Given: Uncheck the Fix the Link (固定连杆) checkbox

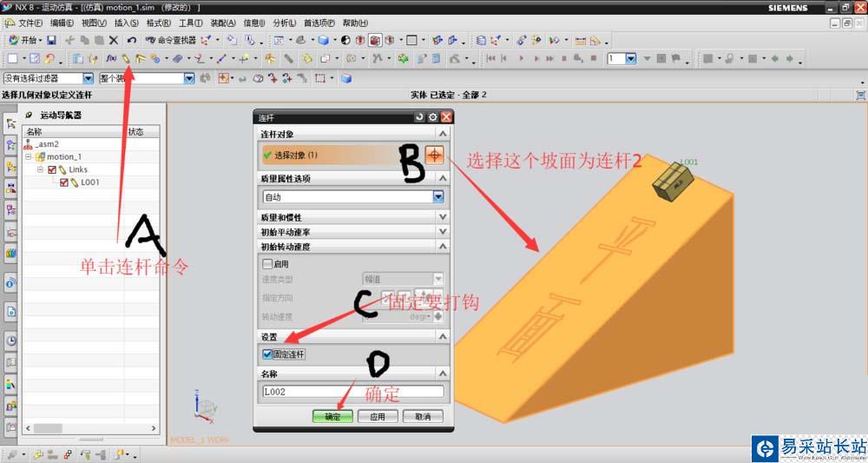Looking at the screenshot, I should click(x=267, y=354).
